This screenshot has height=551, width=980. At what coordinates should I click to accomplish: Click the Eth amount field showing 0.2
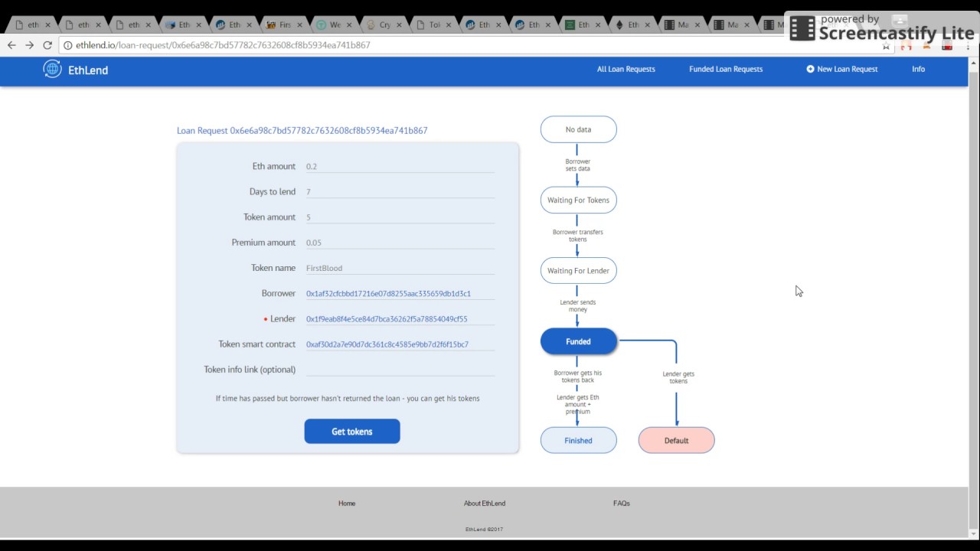[x=400, y=166]
